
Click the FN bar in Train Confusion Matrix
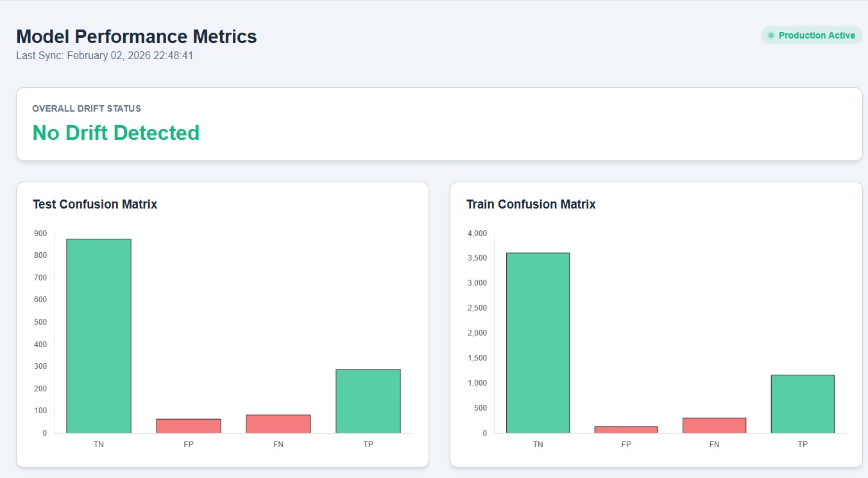tap(714, 425)
